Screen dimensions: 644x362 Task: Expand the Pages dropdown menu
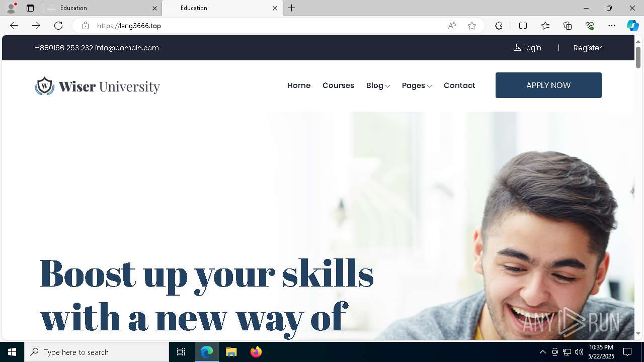point(417,85)
